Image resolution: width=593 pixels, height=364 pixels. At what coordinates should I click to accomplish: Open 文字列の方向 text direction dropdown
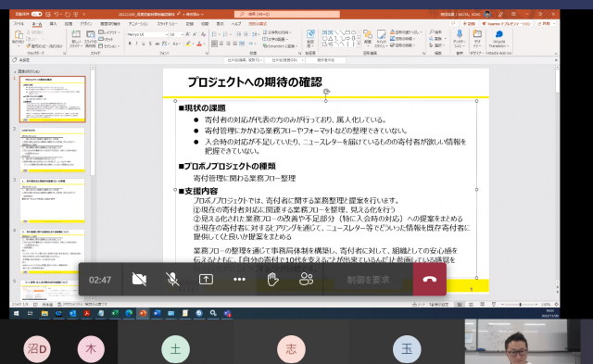[x=277, y=32]
